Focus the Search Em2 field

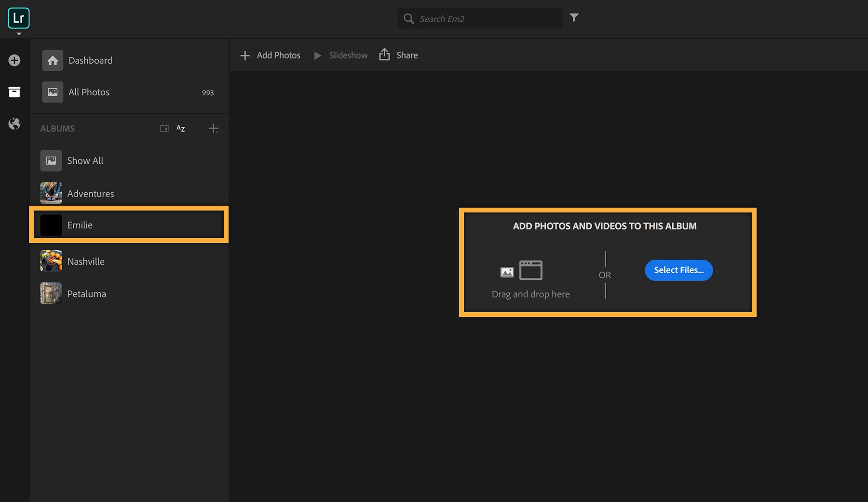(480, 18)
